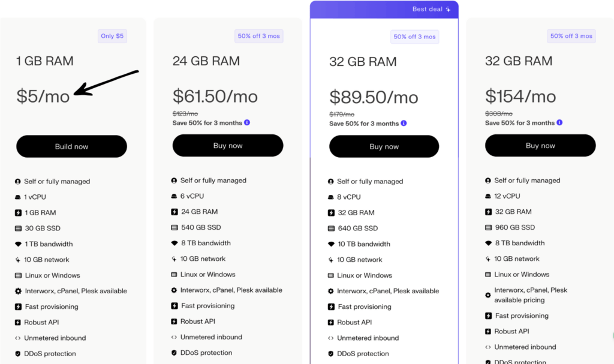Click the vCPU icon next to 12 vCPU
This screenshot has width=614, height=364.
(x=489, y=196)
